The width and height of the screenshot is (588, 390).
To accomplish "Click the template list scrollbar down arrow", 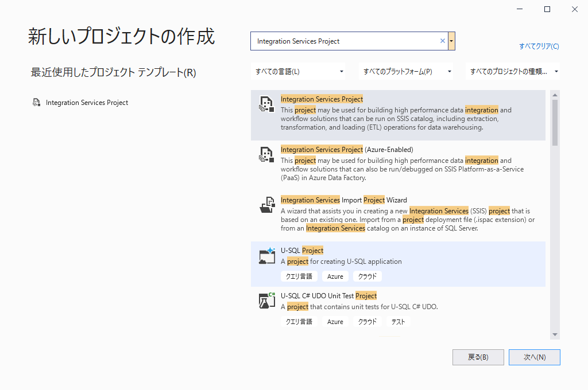I will point(555,334).
